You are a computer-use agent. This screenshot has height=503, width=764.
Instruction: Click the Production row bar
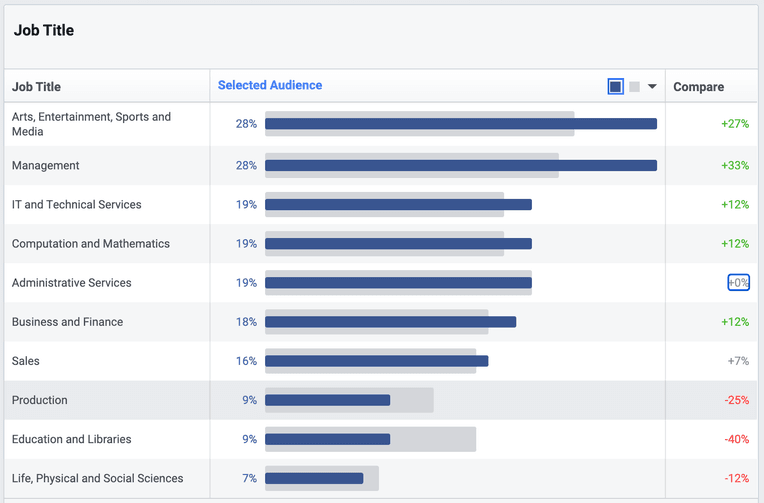coord(327,400)
